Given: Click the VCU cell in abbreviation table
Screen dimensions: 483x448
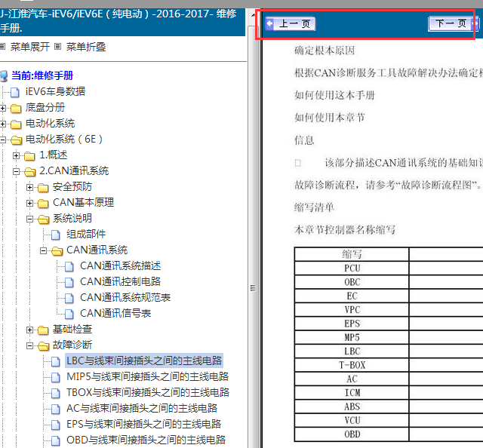Looking at the screenshot, I should 352,421.
